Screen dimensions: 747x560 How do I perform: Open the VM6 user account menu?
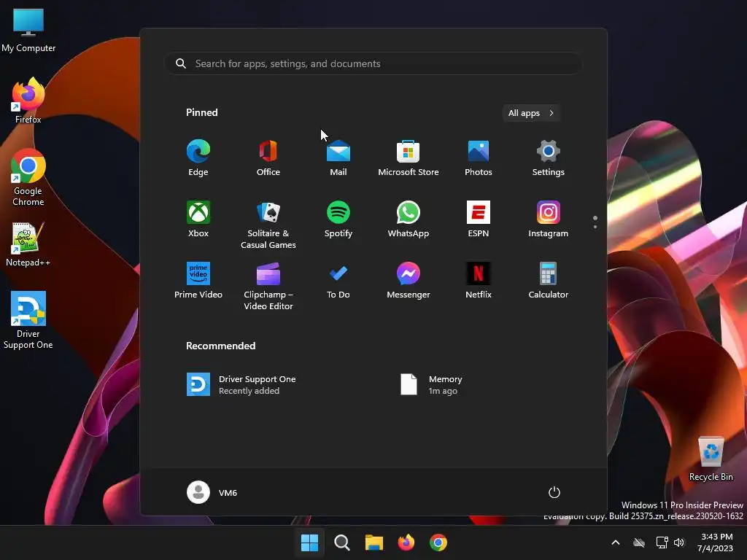point(212,492)
